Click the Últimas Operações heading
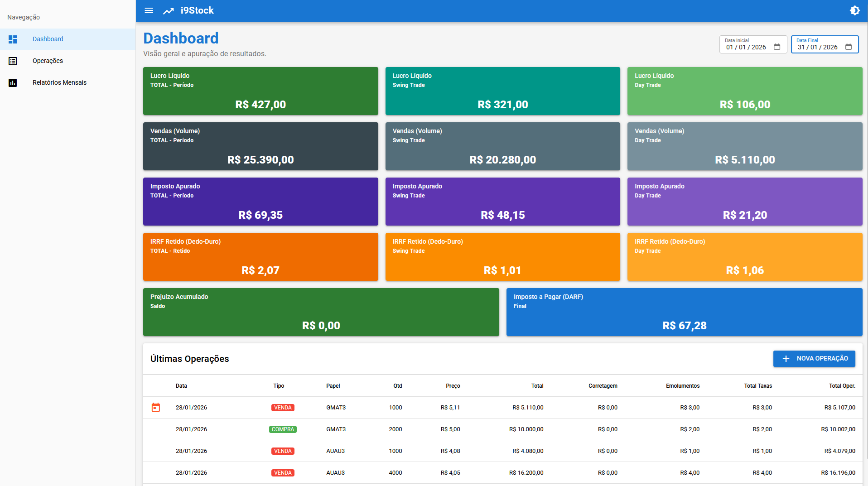Screen dimensions: 868x486 coord(189,359)
